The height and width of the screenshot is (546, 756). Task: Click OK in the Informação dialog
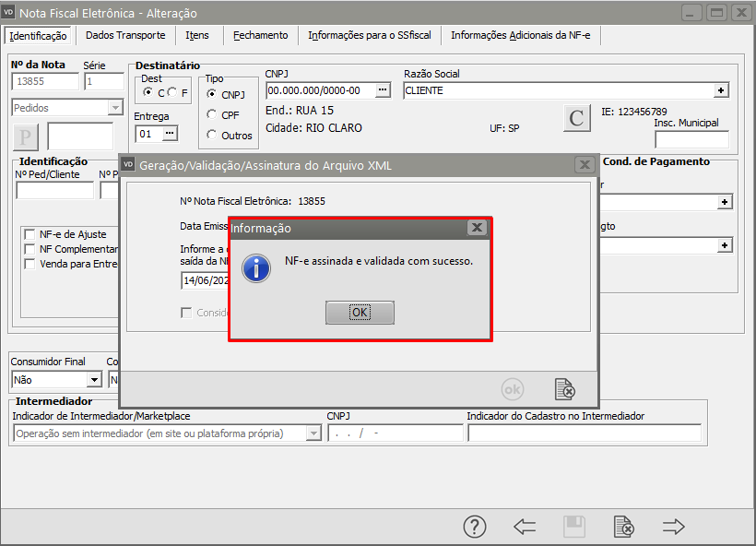point(360,313)
